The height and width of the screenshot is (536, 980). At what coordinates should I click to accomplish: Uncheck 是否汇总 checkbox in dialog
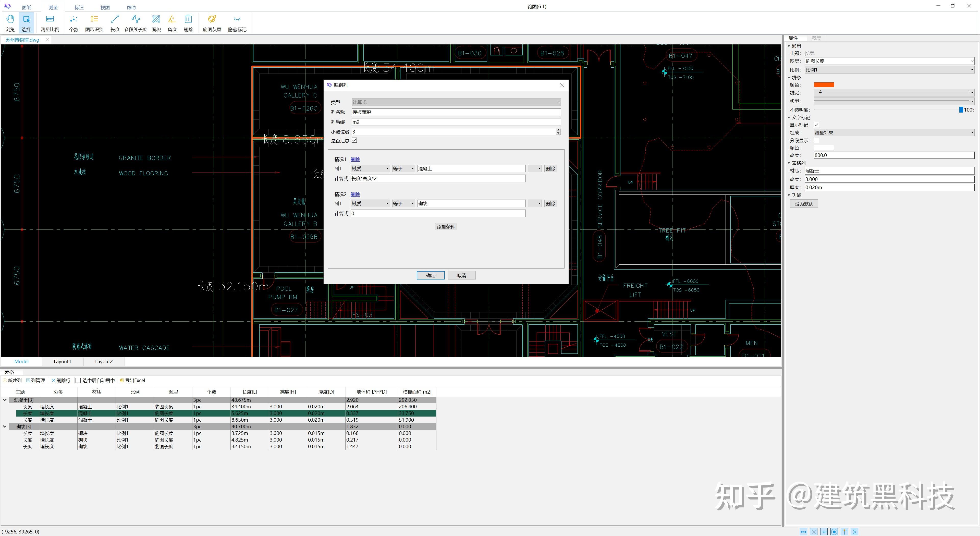click(x=354, y=140)
